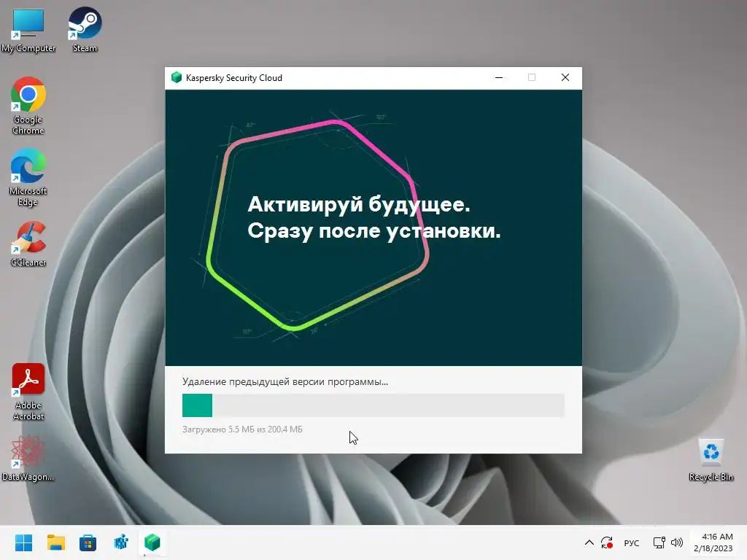Click the sync status tray icon
Viewport: 747px width, 560px height.
[x=606, y=542]
